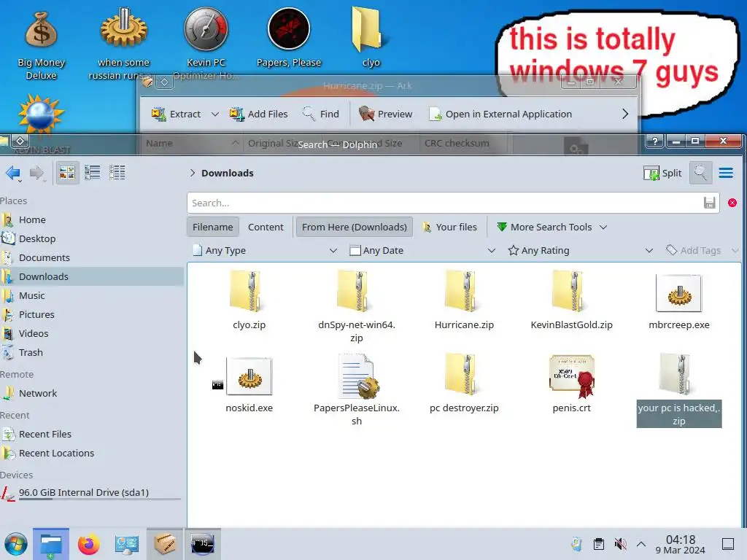
Task: Click the save search floppy icon
Action: [x=709, y=203]
